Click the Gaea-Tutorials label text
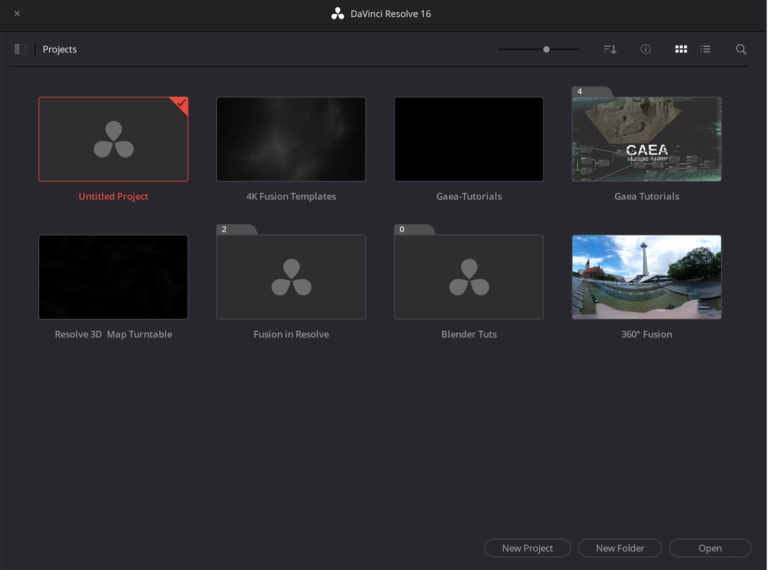This screenshot has width=768, height=570. pyautogui.click(x=469, y=196)
